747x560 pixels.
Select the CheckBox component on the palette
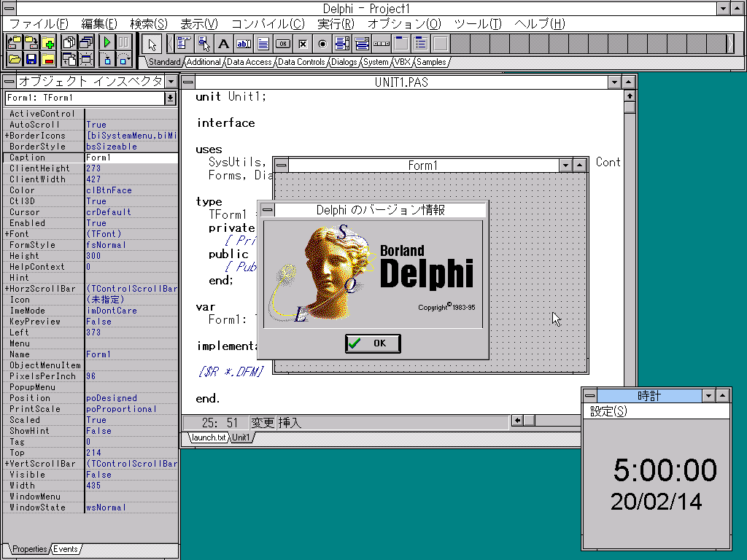[303, 44]
